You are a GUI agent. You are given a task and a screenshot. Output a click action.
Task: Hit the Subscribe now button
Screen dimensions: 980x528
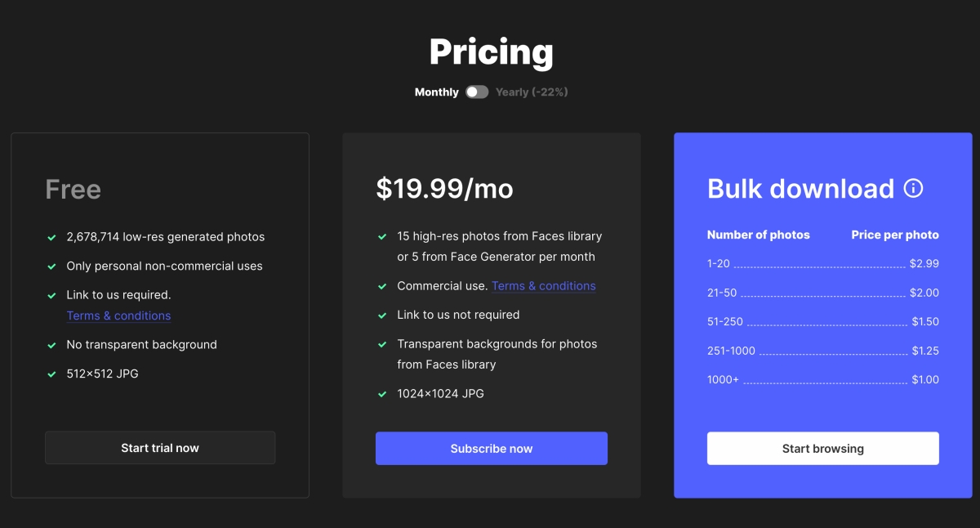[x=491, y=449]
